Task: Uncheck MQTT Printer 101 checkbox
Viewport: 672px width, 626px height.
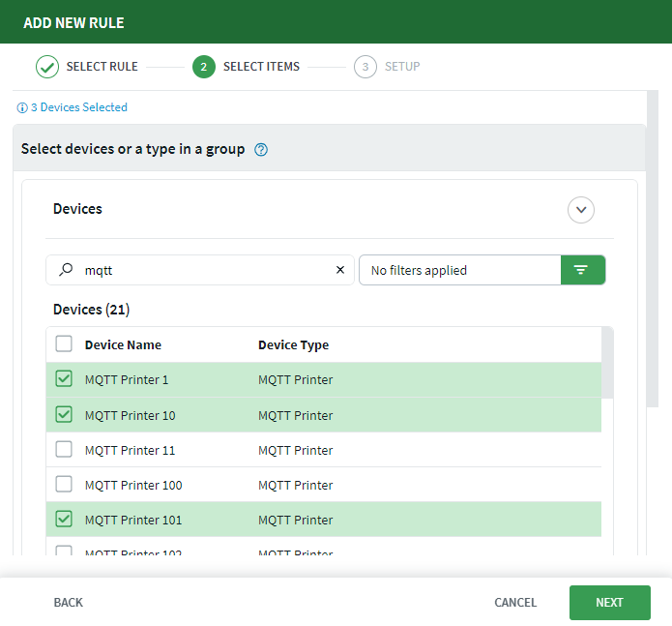Action: (64, 519)
